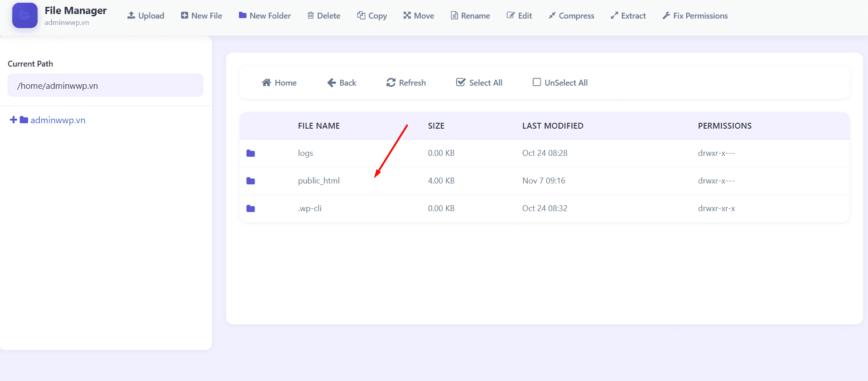Navigate Back to the previous folder
Viewport: 868px width, 381px height.
(342, 82)
